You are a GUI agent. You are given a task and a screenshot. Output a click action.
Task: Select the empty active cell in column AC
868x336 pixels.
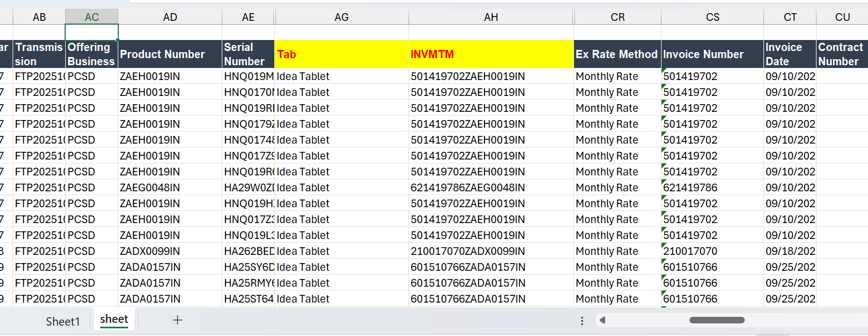tap(91, 32)
